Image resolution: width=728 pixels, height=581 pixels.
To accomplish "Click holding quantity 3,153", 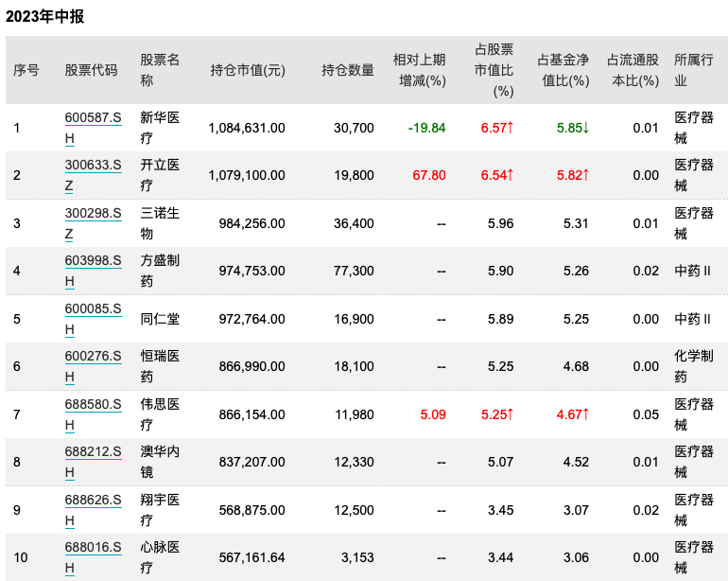I will point(357,557).
